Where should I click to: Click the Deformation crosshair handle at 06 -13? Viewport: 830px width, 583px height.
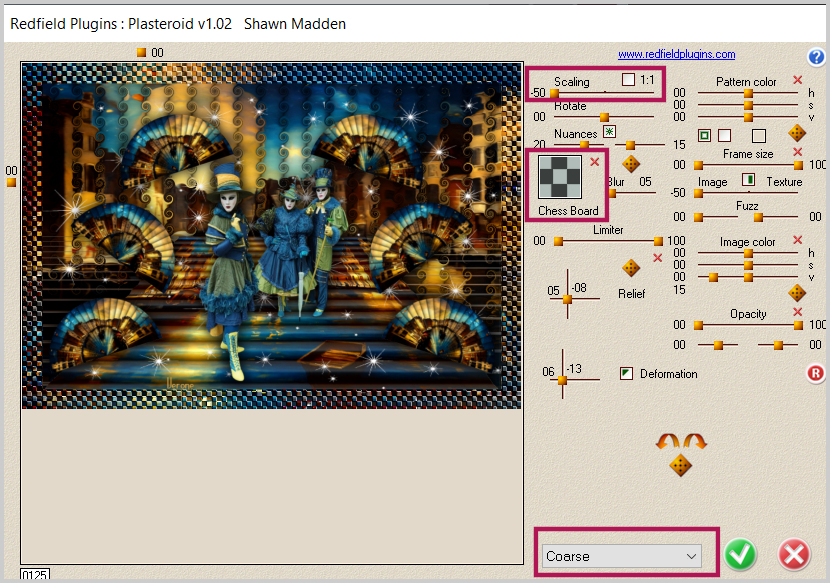tap(563, 380)
